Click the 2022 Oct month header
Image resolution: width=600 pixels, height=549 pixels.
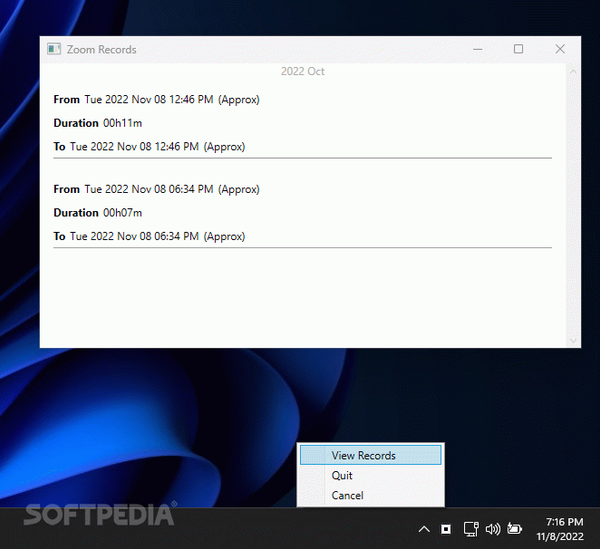[303, 72]
